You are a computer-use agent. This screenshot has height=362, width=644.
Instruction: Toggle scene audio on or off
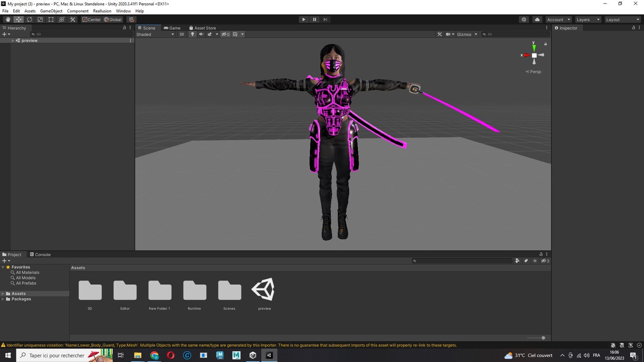pyautogui.click(x=201, y=34)
